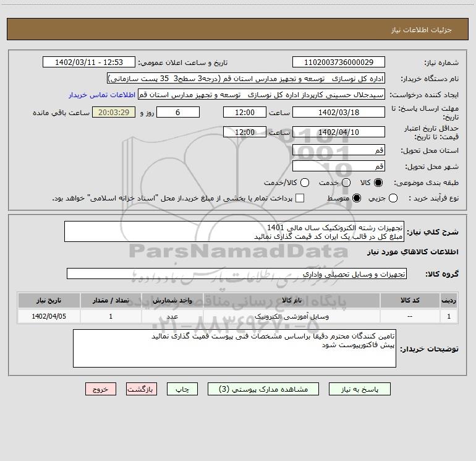This screenshot has height=461, width=476.
Task: Open اطلاعات تماس خریدار link
Action: click(102, 95)
